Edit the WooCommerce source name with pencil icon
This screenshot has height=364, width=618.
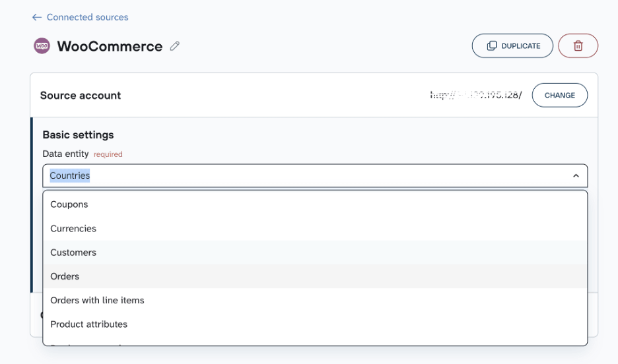click(x=174, y=46)
